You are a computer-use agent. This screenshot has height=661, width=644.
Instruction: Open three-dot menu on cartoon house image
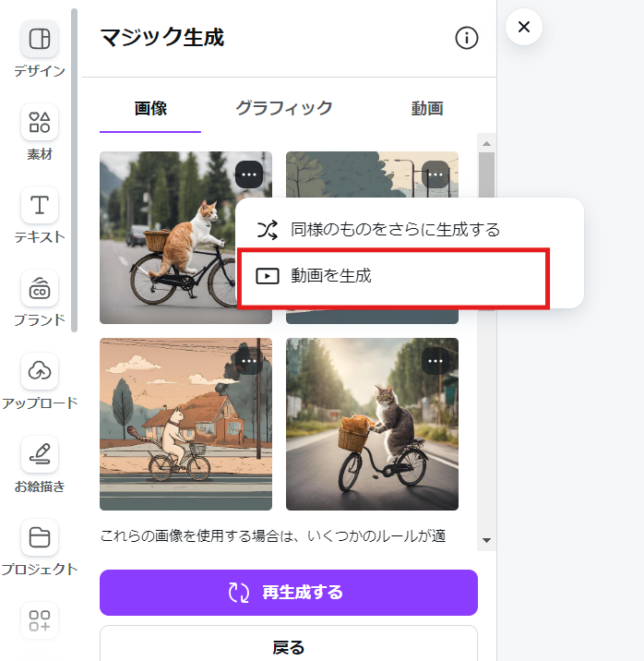249,361
